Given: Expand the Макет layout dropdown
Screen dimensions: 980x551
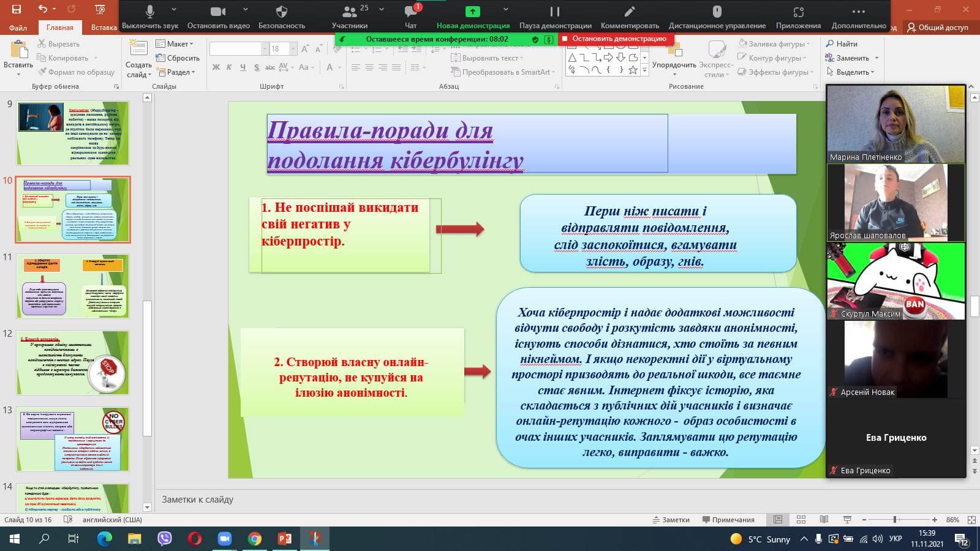Looking at the screenshot, I should [175, 44].
